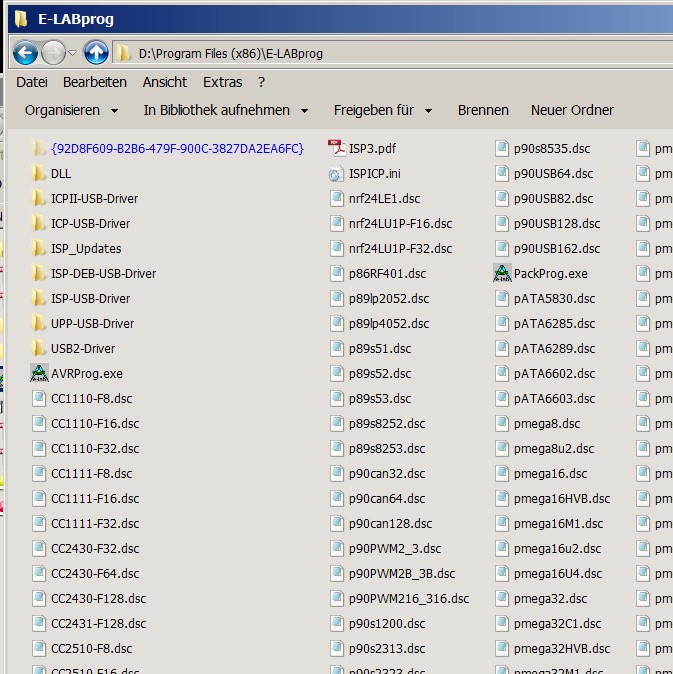The image size is (673, 674).
Task: Select file name p90USB64.dsc
Action: (x=553, y=174)
